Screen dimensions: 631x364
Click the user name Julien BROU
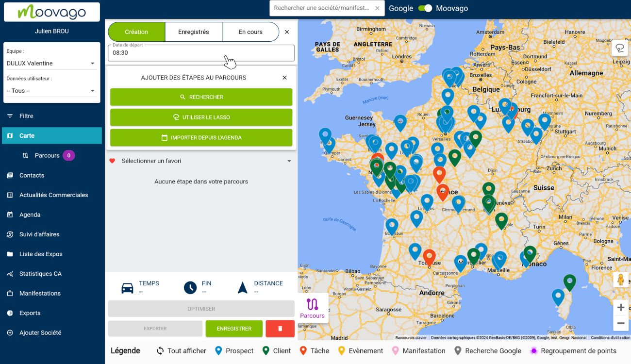(x=52, y=31)
